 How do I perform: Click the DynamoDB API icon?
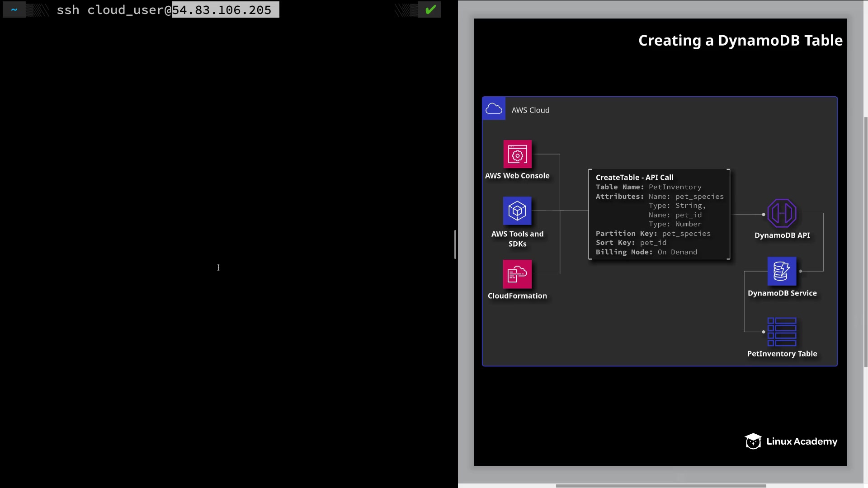tap(782, 213)
